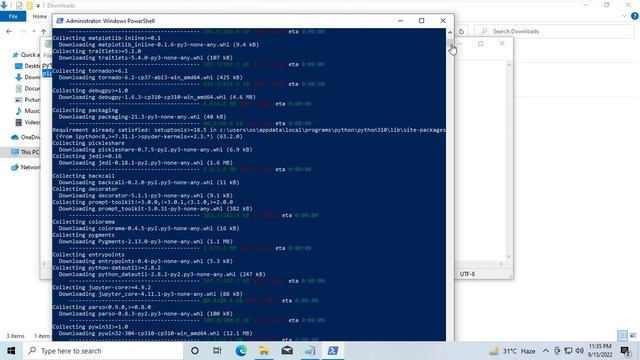Click line 'Collecting colorama' in PowerShell
Screen dimensions: 640x360
(84, 222)
